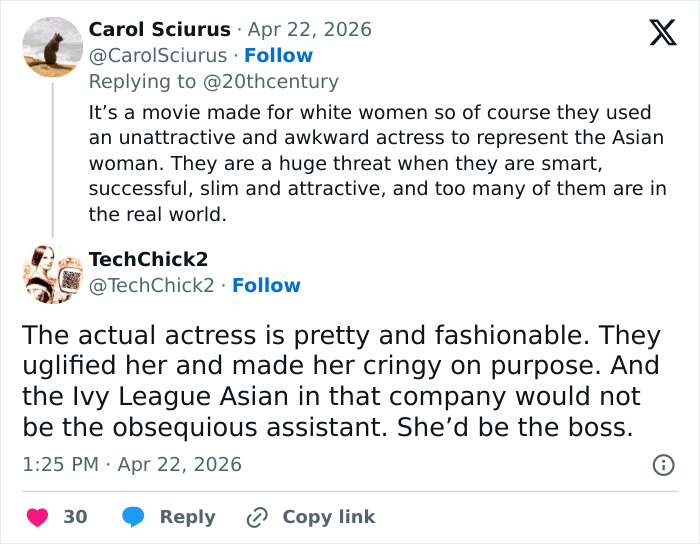This screenshot has height=544, width=700.
Task: Click the 30 likes count
Action: click(x=75, y=517)
